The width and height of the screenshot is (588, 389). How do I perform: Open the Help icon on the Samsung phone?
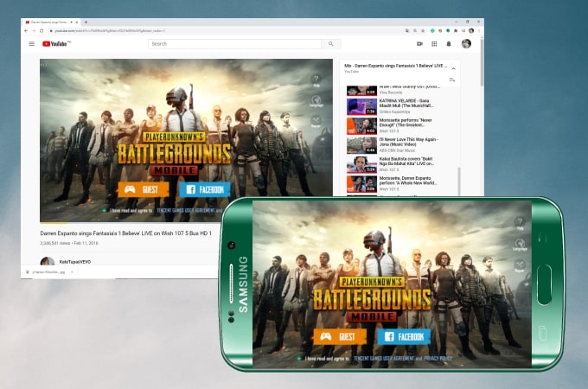520,223
